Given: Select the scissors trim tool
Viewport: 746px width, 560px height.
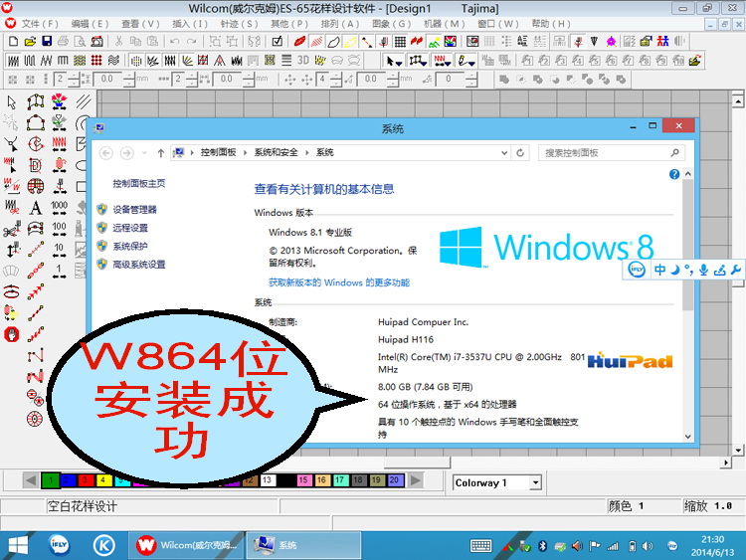Looking at the screenshot, I should [x=11, y=230].
